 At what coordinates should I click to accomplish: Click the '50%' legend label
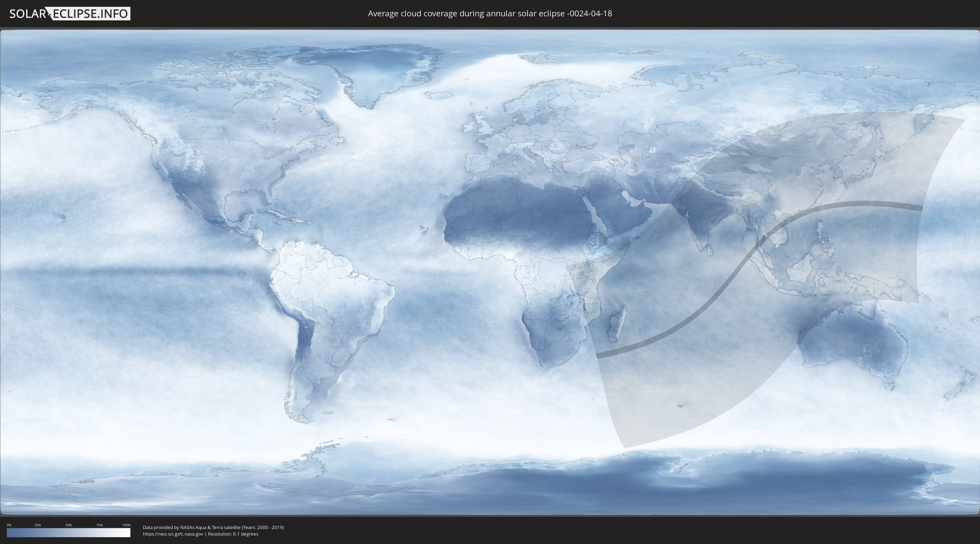(69, 525)
